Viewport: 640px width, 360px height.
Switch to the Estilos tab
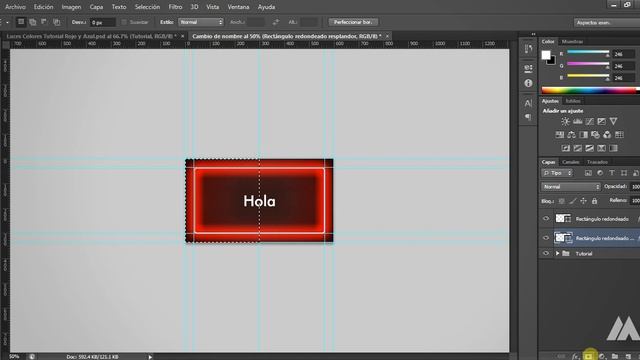(x=573, y=101)
